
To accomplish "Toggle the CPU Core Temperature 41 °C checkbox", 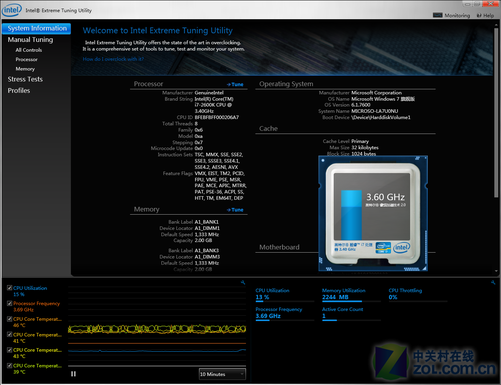I will tap(10, 334).
